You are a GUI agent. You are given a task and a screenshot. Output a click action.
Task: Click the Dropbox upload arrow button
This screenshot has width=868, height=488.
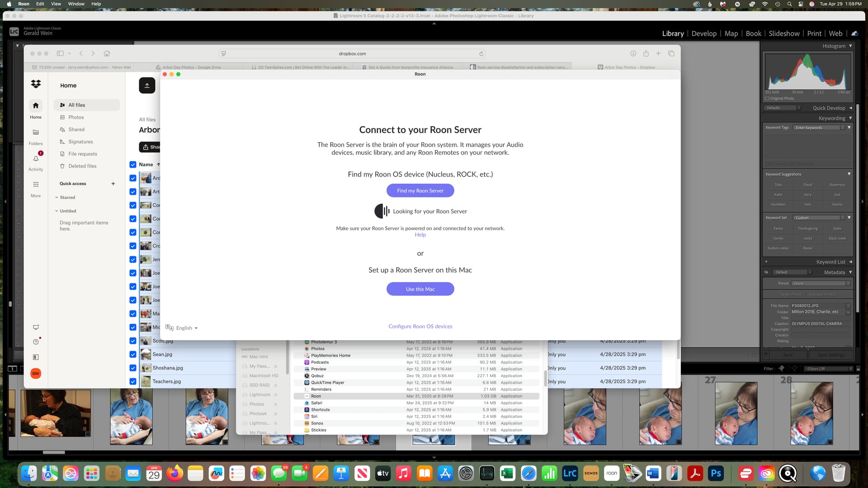tap(147, 85)
